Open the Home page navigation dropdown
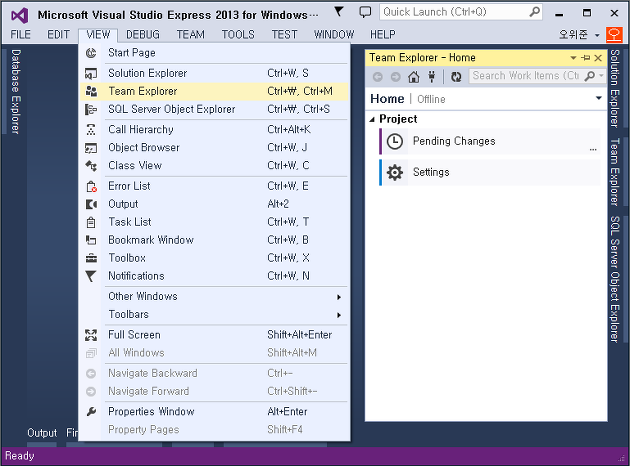The height and width of the screenshot is (466, 630). click(x=599, y=98)
